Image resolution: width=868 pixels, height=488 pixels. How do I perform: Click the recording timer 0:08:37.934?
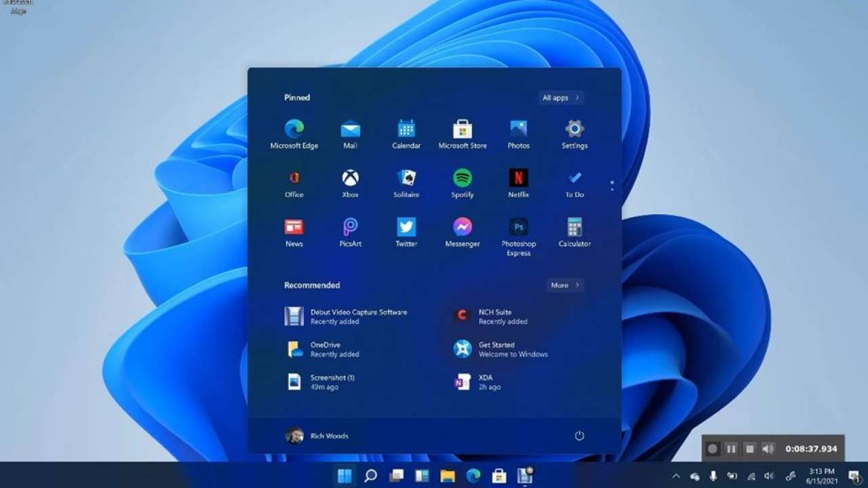pos(811,449)
